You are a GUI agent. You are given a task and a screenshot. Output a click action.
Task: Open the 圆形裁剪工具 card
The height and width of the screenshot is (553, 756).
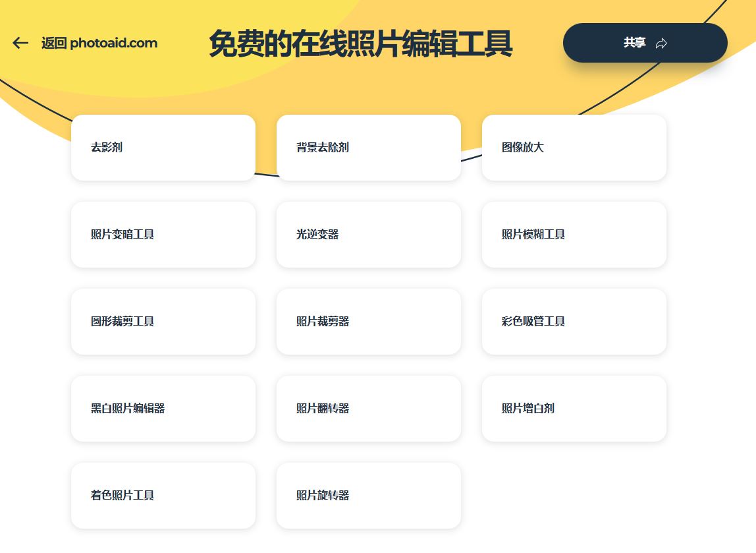(x=163, y=322)
